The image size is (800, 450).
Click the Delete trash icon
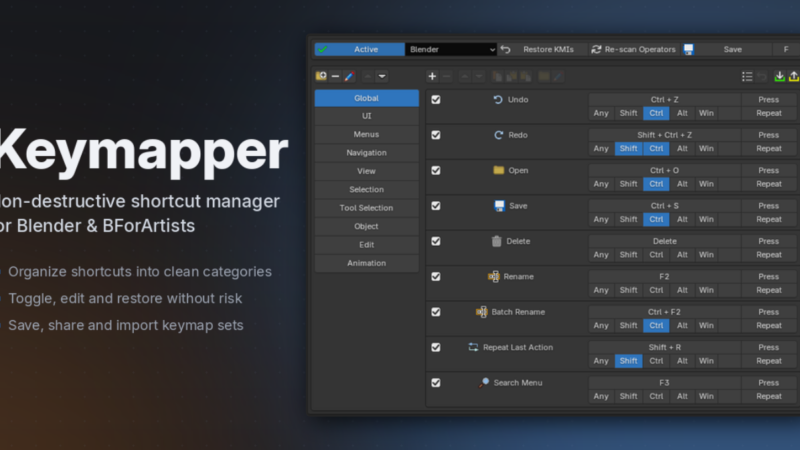point(496,241)
